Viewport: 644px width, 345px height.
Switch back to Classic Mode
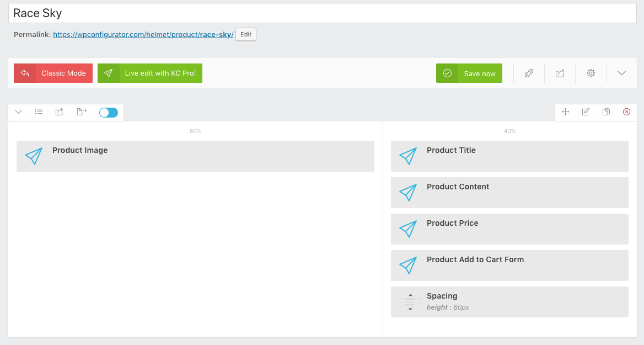click(53, 73)
